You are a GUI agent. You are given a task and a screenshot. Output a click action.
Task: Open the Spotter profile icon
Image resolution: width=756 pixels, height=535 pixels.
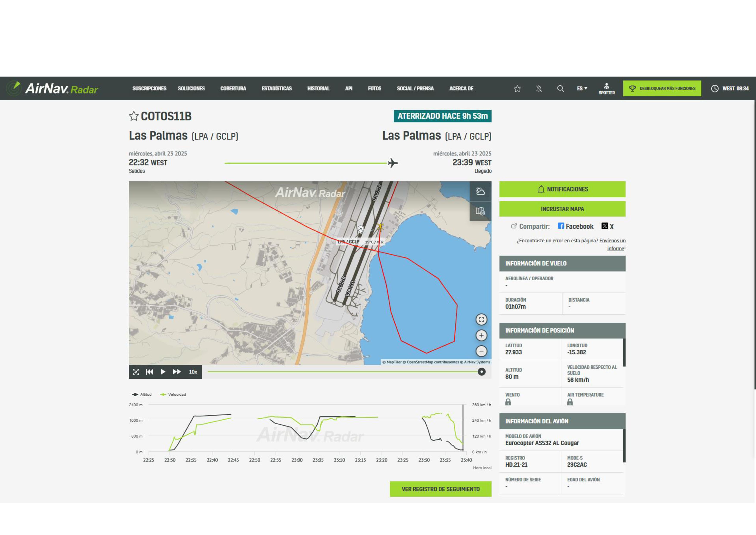coord(606,89)
